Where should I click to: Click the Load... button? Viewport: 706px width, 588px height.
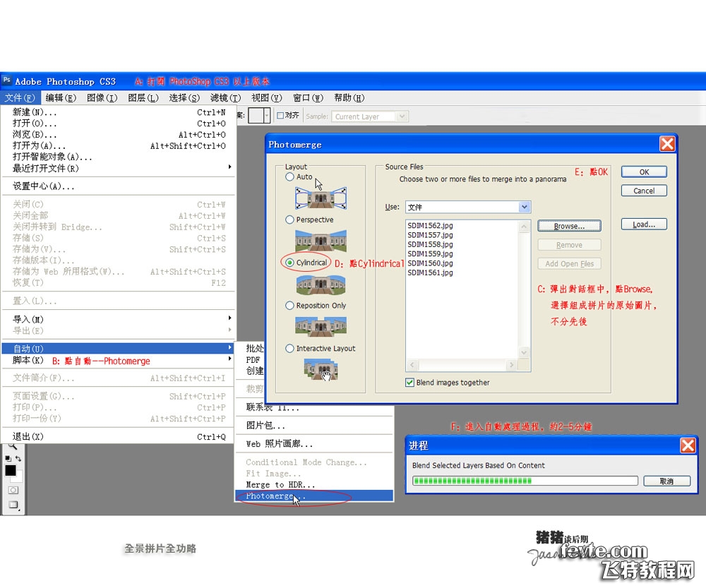(x=644, y=224)
